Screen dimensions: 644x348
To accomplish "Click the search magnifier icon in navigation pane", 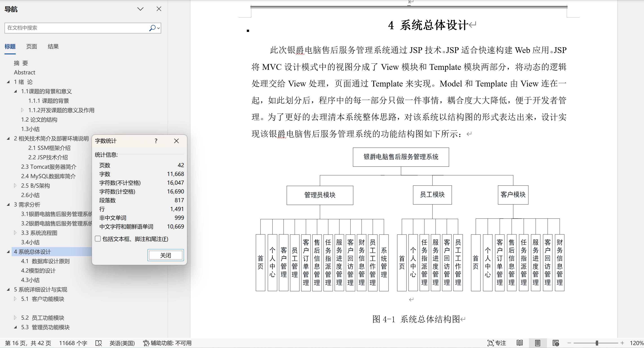I will pyautogui.click(x=152, y=28).
